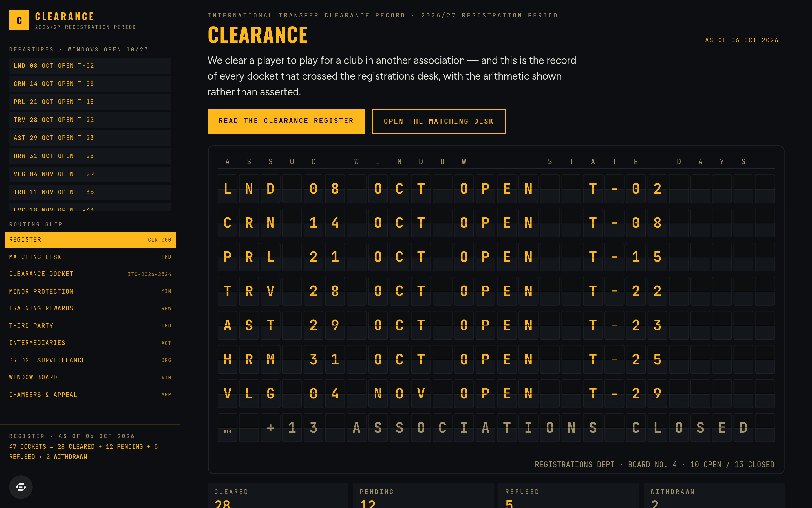
Task: Open Matching Desk routing item
Action: 90,257
